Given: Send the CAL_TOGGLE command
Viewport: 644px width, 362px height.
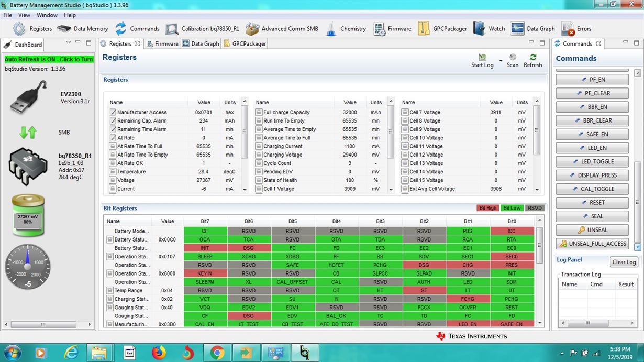Looking at the screenshot, I should [x=592, y=189].
